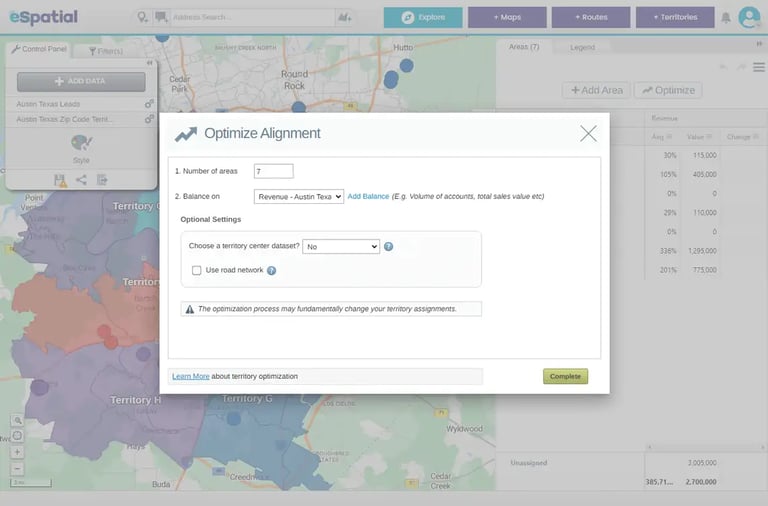
Task: Click the Territory G map label
Action: click(247, 399)
